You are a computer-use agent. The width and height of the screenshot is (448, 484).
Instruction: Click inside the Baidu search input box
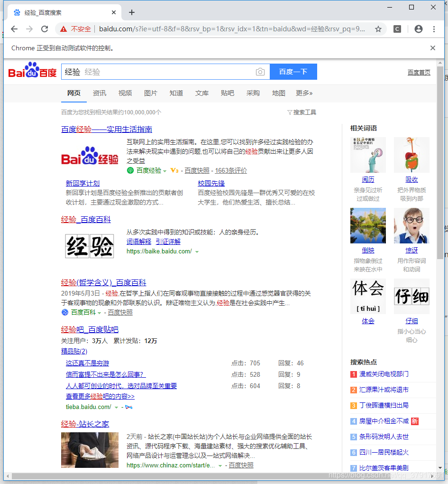tap(165, 72)
